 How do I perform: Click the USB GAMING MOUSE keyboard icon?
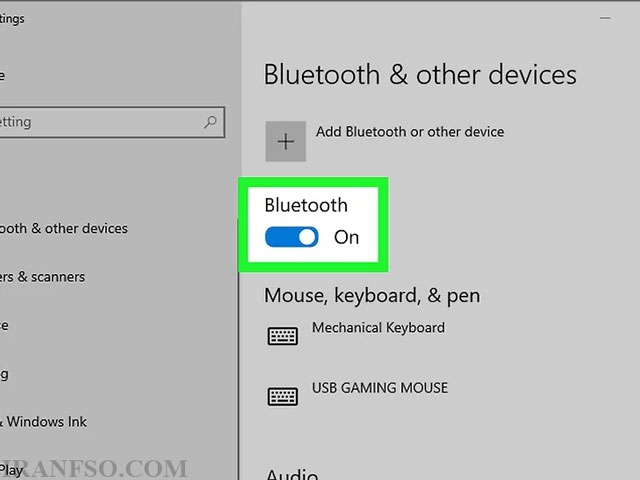(282, 396)
